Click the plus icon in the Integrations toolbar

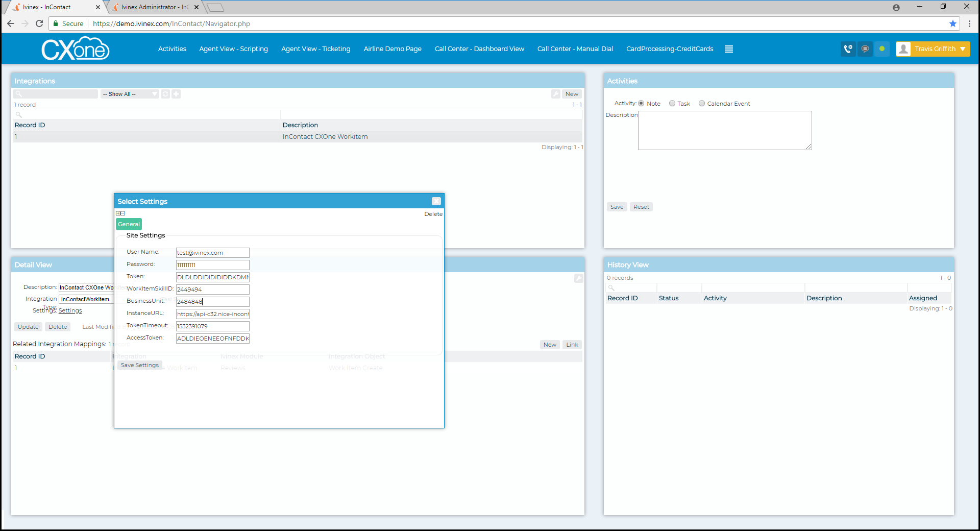pyautogui.click(x=176, y=94)
